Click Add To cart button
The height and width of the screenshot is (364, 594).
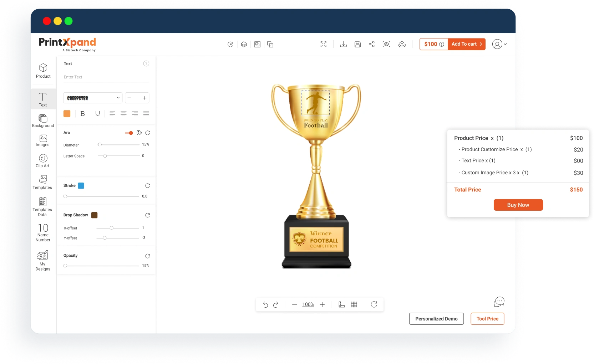[x=467, y=44]
